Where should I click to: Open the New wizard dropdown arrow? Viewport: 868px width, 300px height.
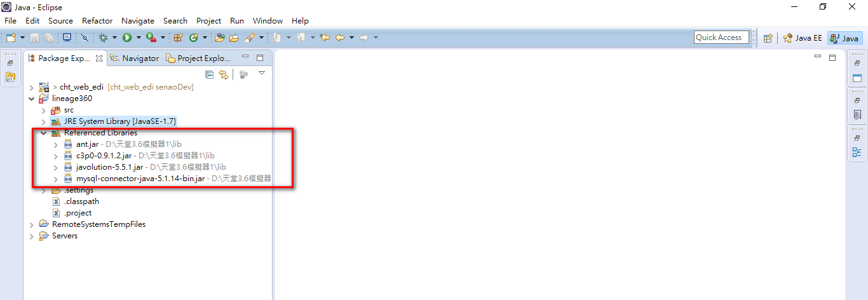pos(22,37)
